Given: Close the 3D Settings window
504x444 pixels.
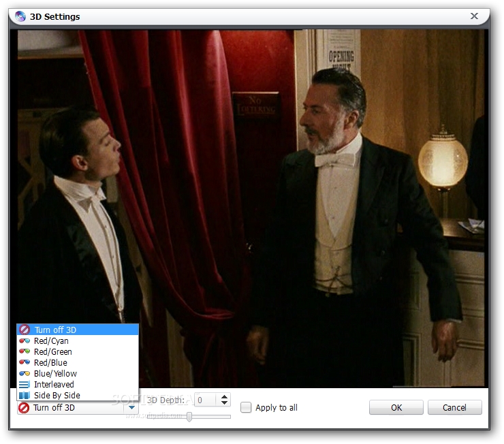Looking at the screenshot, I should pos(474,16).
